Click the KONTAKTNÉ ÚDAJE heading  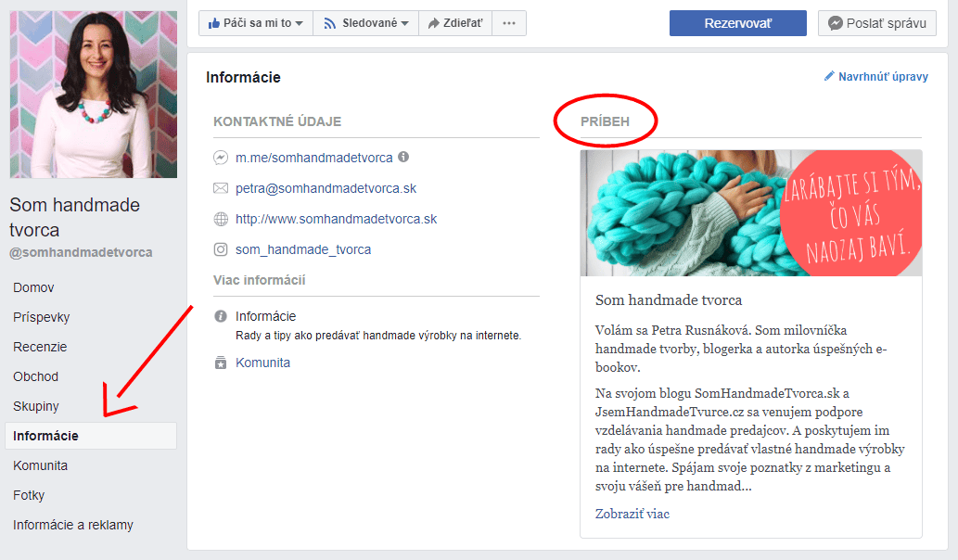[277, 121]
